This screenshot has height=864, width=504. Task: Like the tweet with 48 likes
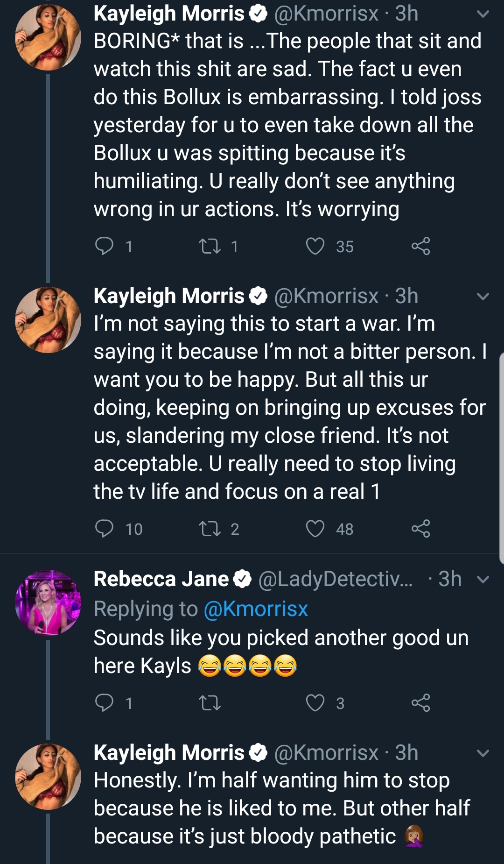(x=315, y=529)
